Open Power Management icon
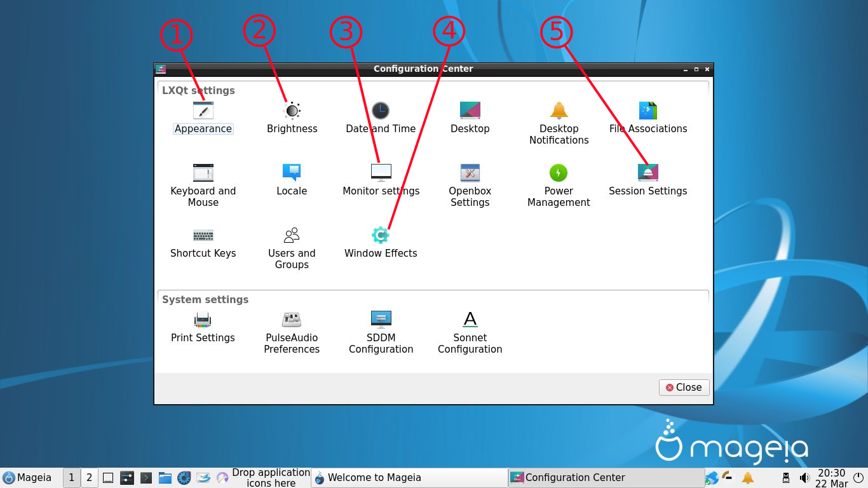 click(559, 173)
